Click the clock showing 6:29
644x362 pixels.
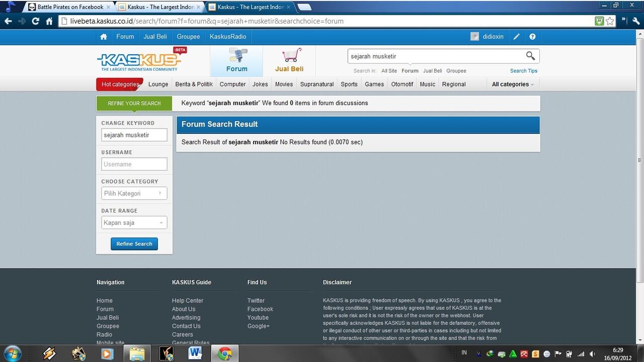[x=618, y=350]
